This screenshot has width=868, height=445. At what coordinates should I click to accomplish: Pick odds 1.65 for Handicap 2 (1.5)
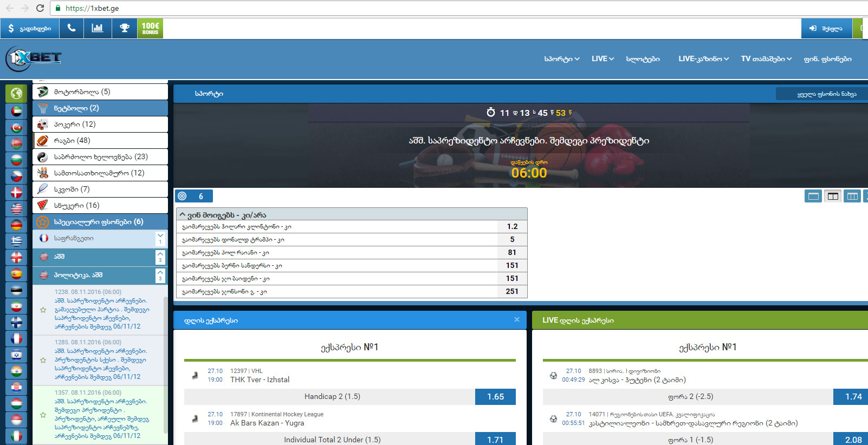495,397
